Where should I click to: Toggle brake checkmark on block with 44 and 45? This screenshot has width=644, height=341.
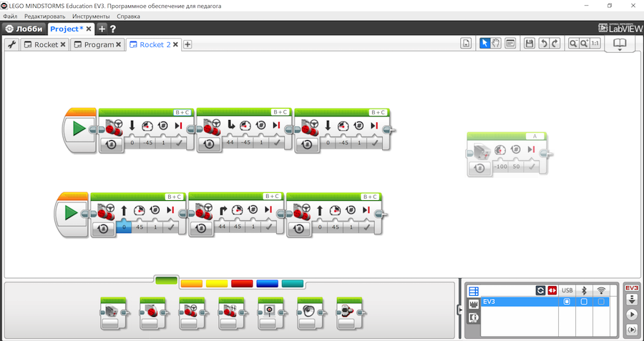pyautogui.click(x=268, y=227)
